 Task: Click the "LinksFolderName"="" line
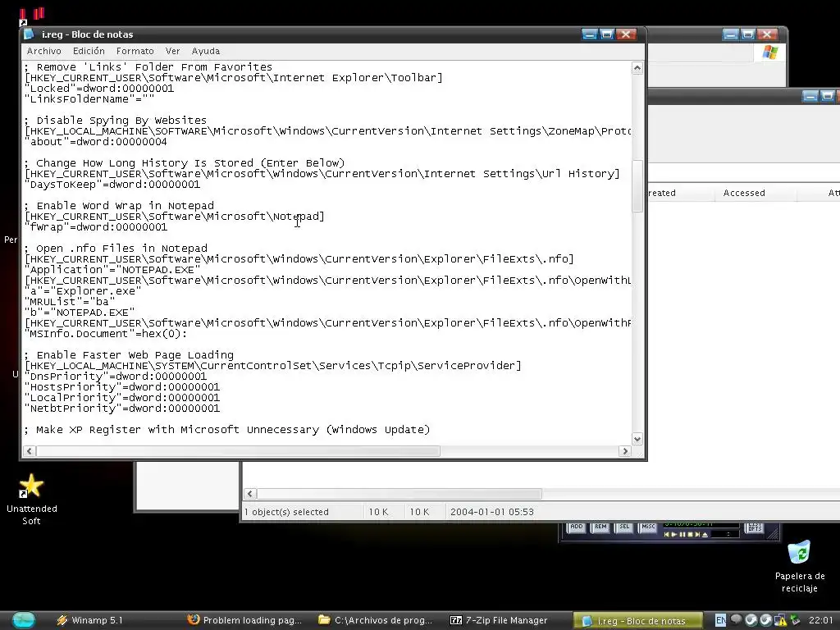pos(89,99)
